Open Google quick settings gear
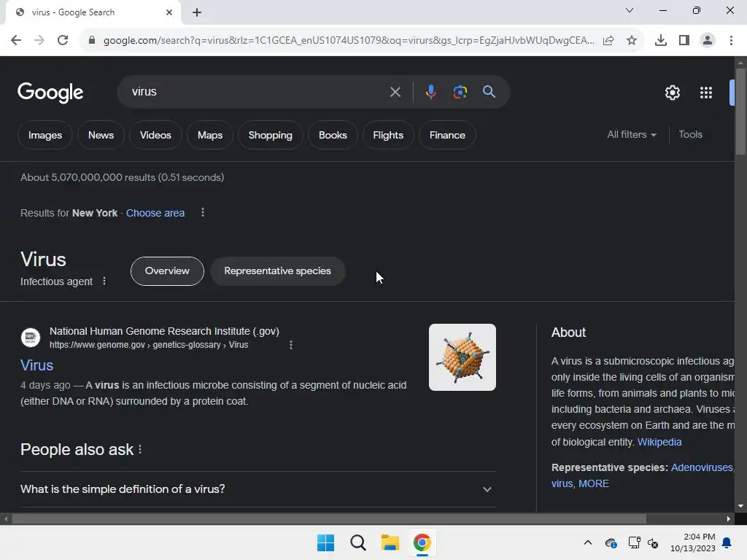This screenshot has height=560, width=747. click(672, 93)
